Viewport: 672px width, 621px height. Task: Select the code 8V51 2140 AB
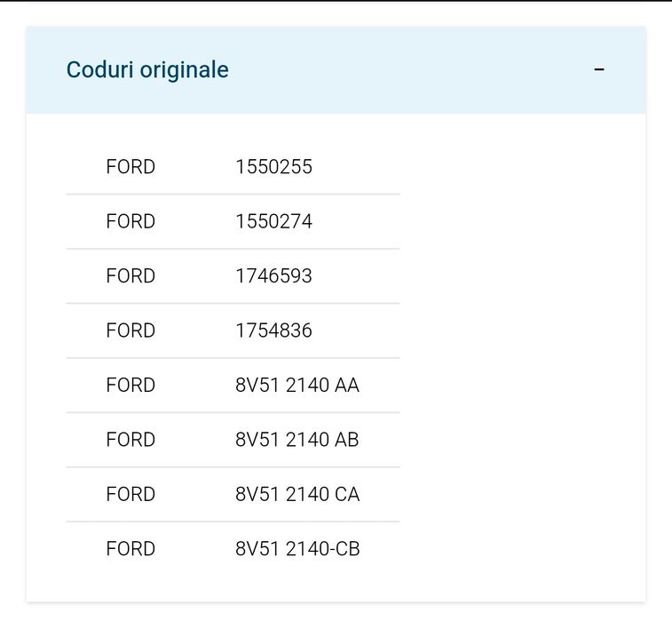click(x=297, y=440)
